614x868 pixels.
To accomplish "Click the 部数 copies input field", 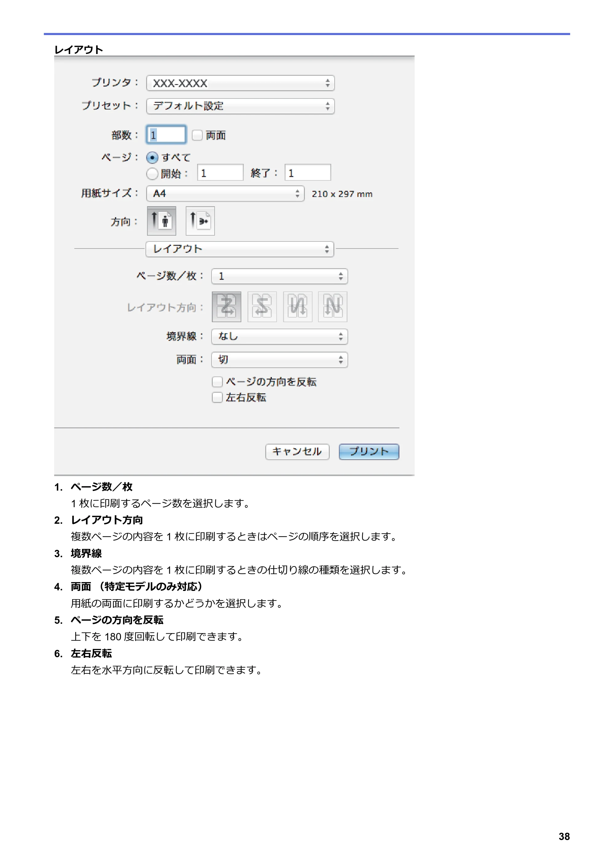I will pyautogui.click(x=166, y=135).
